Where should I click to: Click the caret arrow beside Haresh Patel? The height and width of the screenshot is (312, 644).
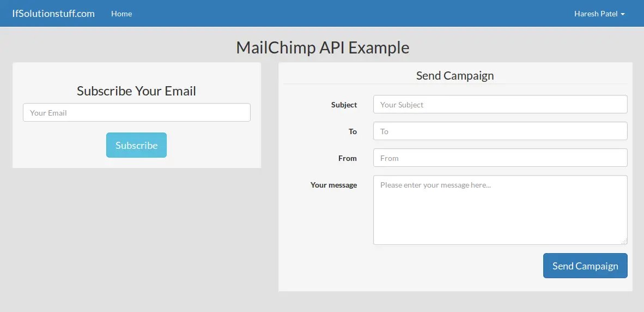click(623, 14)
